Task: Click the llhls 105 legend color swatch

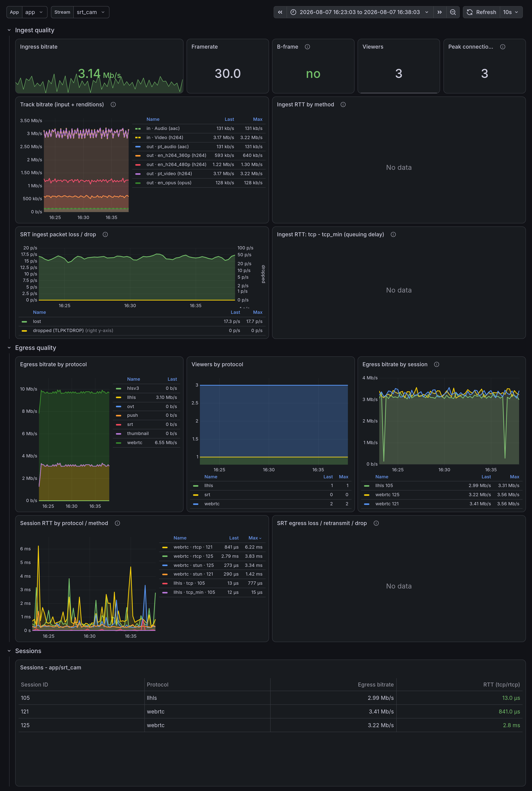Action: click(x=367, y=486)
